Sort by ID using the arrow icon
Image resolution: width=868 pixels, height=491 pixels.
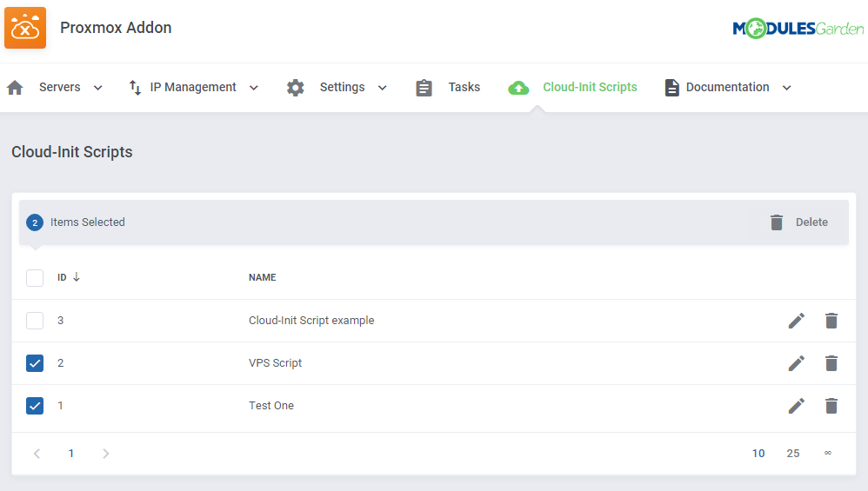[77, 277]
